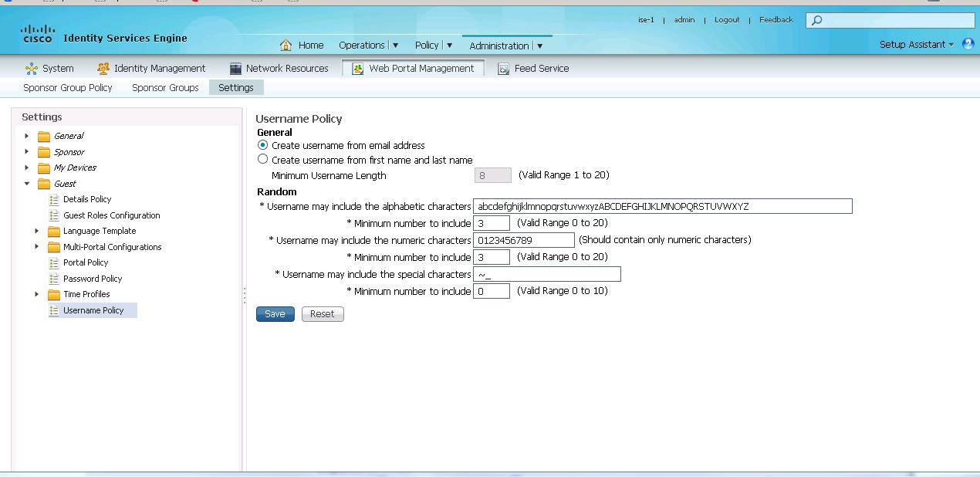The width and height of the screenshot is (980, 477).
Task: Select Create username from first and last name
Action: [262, 159]
